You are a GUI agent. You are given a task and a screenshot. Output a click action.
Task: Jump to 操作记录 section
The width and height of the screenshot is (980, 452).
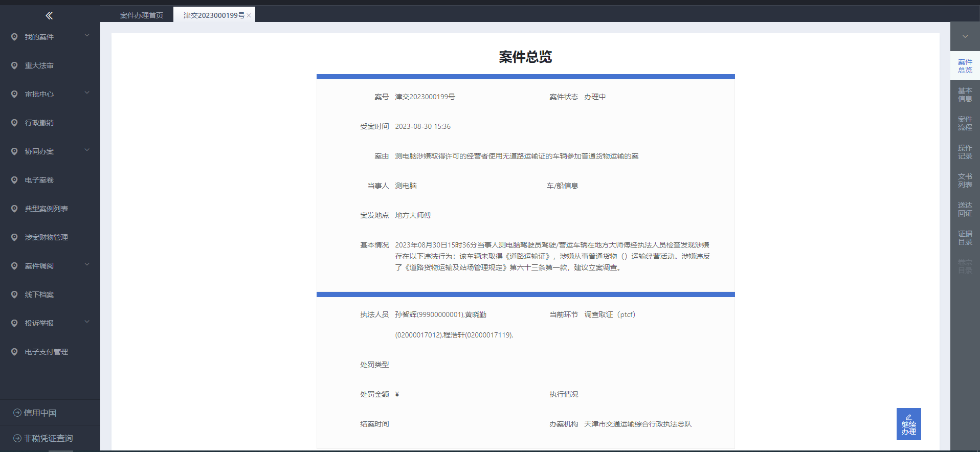[965, 152]
